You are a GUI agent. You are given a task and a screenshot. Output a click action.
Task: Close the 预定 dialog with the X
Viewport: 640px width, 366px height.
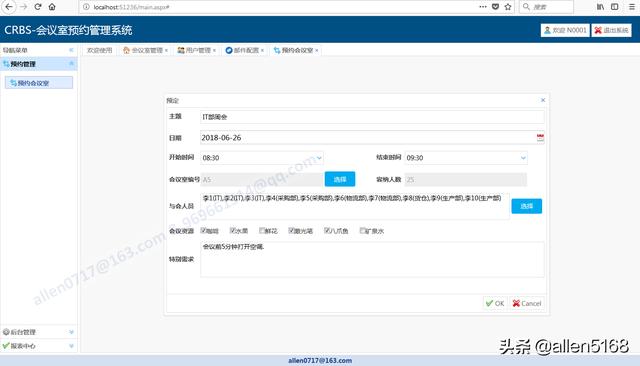click(543, 100)
